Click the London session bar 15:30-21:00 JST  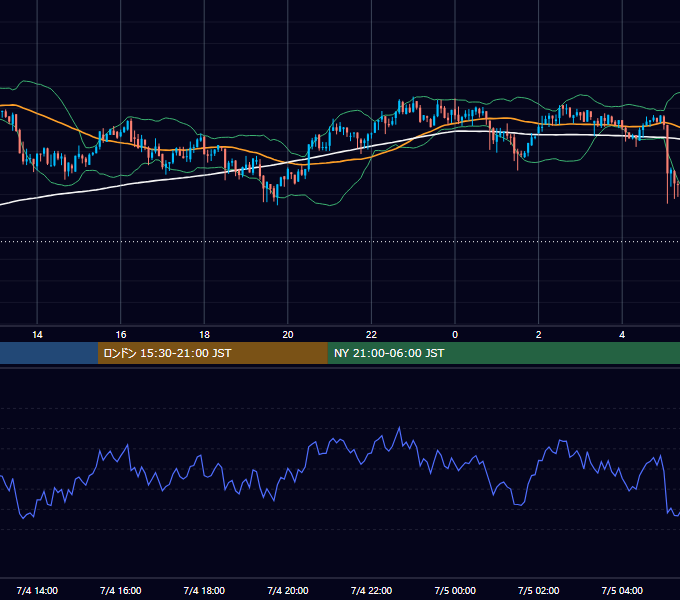[212, 353]
